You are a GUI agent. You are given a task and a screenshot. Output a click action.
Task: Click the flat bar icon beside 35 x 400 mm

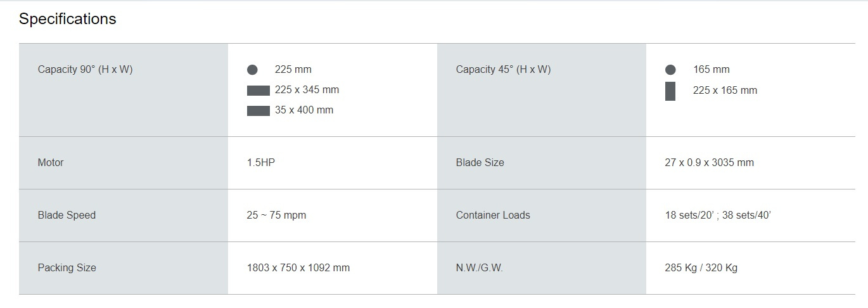coord(258,111)
